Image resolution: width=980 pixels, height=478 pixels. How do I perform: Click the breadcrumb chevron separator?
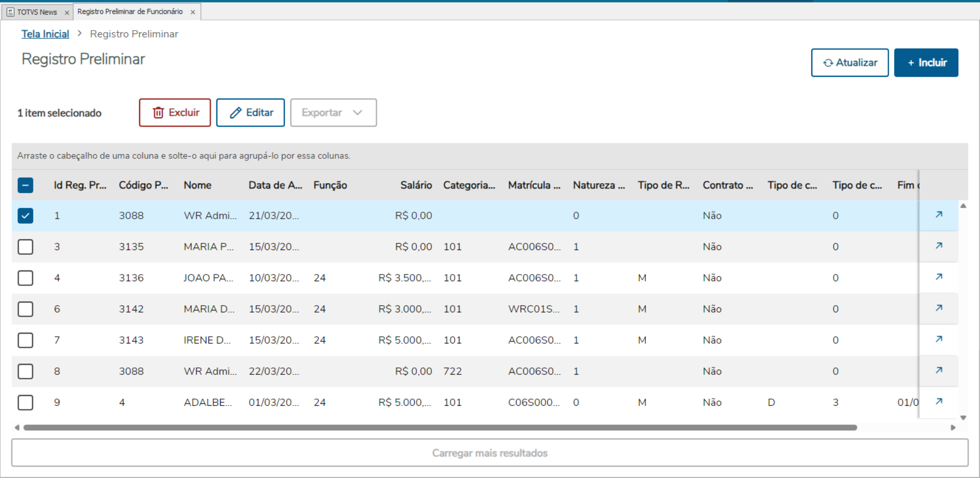pyautogui.click(x=79, y=33)
